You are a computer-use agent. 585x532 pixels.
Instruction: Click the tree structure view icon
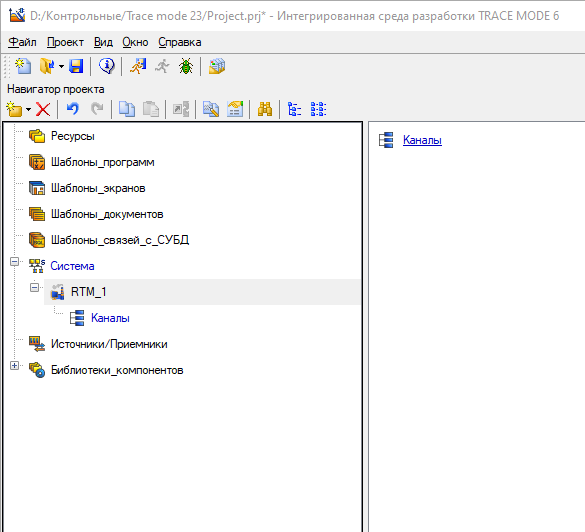(294, 109)
